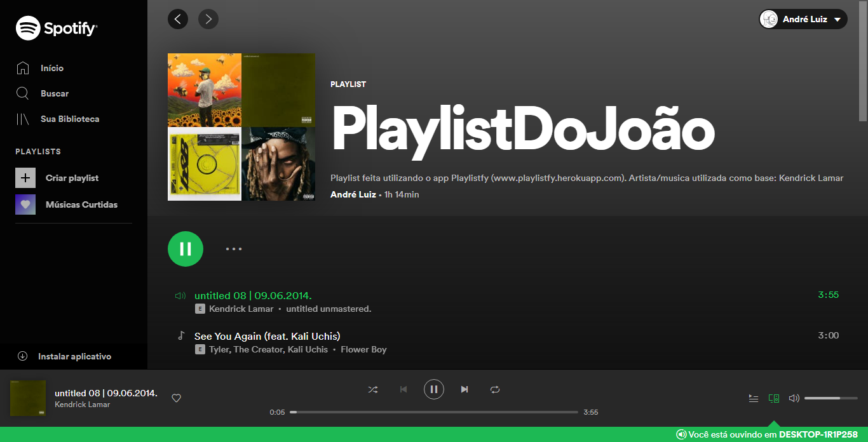Toggle repeat mode
This screenshot has width=868, height=442.
pos(495,389)
